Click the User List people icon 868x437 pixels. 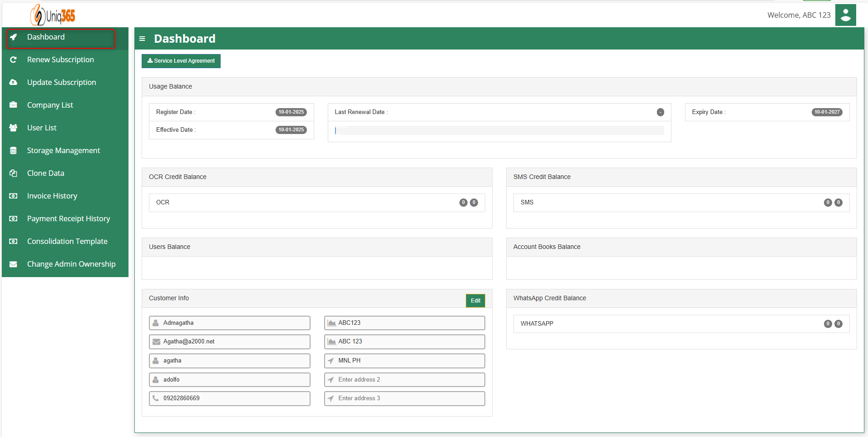(14, 128)
